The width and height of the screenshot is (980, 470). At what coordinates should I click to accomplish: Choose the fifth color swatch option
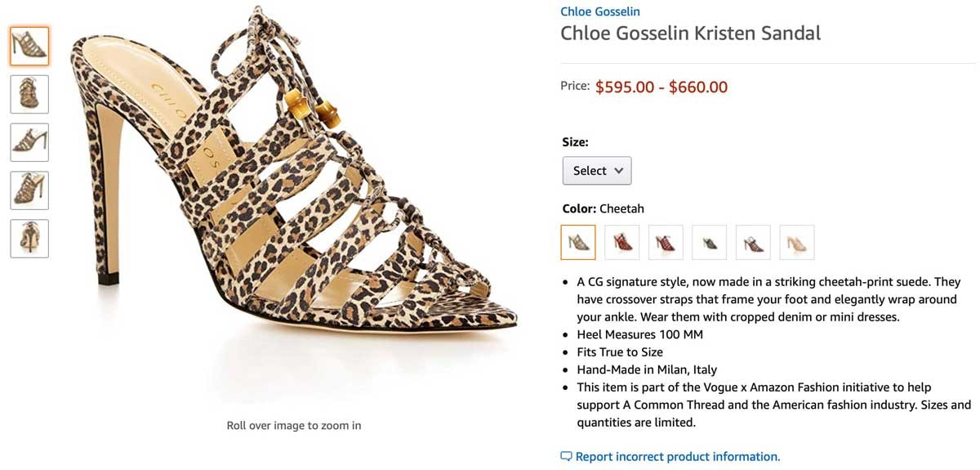753,242
